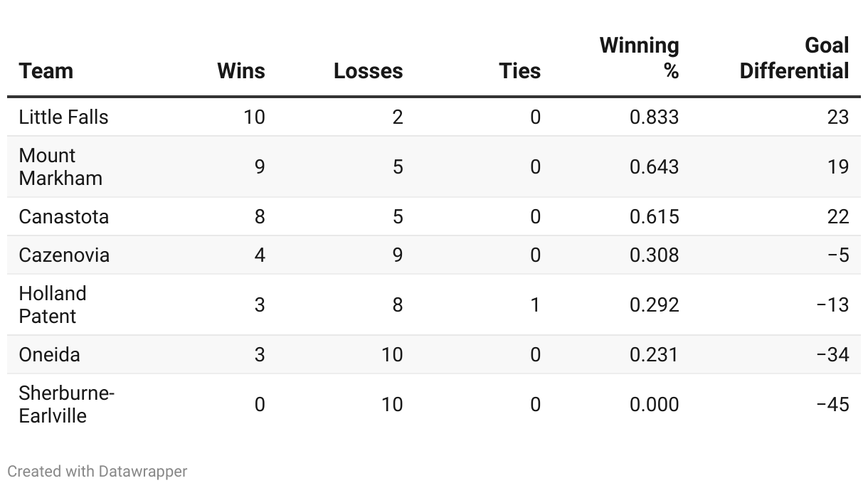Click the Sherburne-Earlville team name

click(66, 404)
